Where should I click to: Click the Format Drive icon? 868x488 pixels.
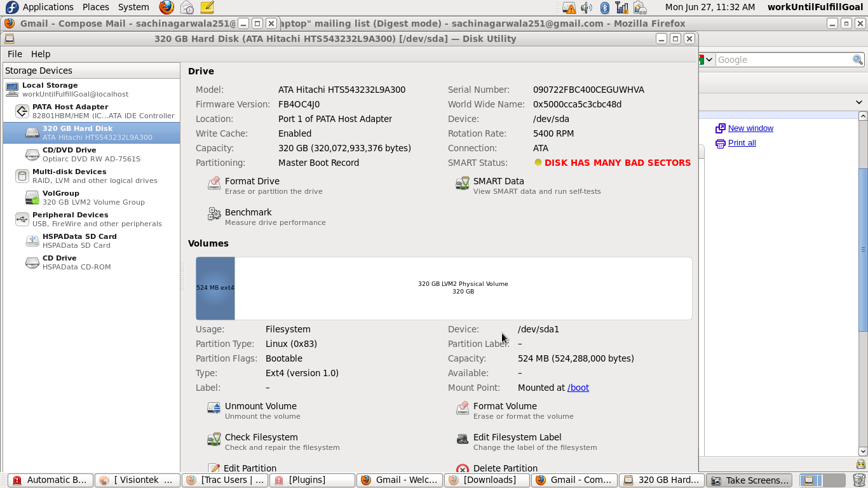coord(214,184)
